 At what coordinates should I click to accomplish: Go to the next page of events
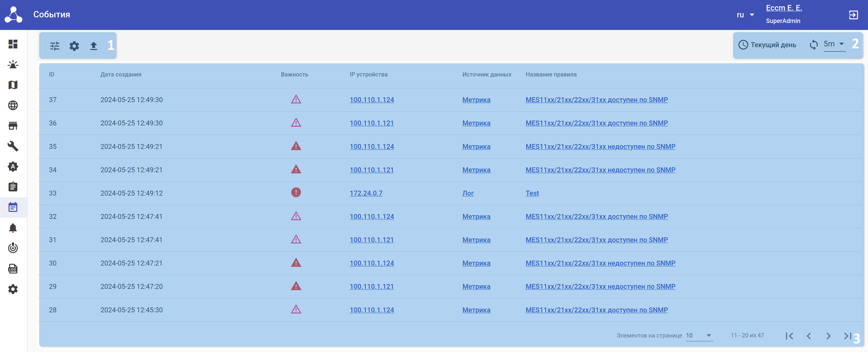click(x=828, y=336)
